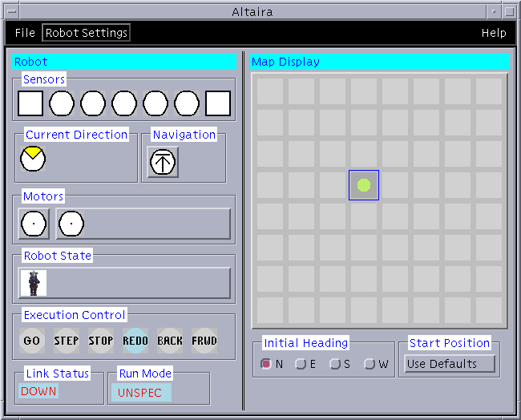This screenshot has width=521, height=420.
Task: Click the STEP execution button
Action: click(67, 341)
